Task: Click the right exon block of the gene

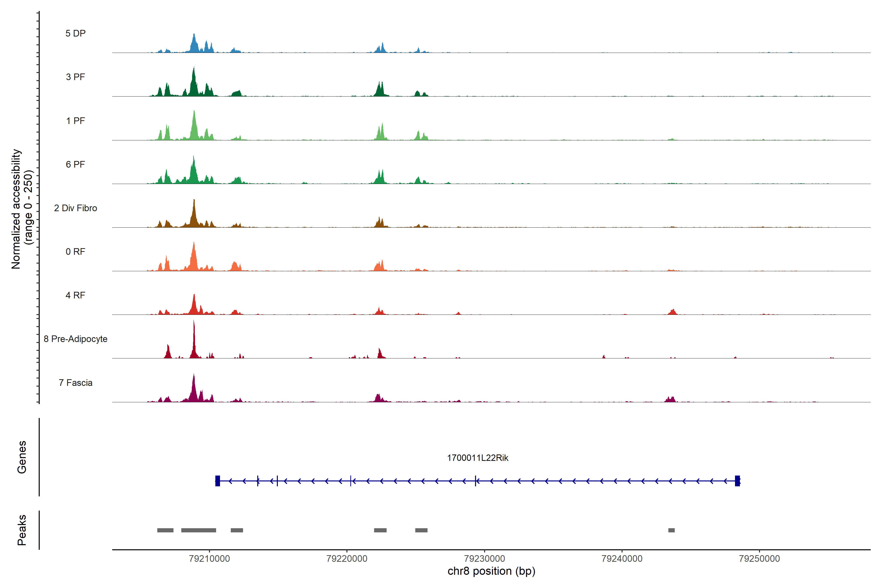Action: click(737, 481)
